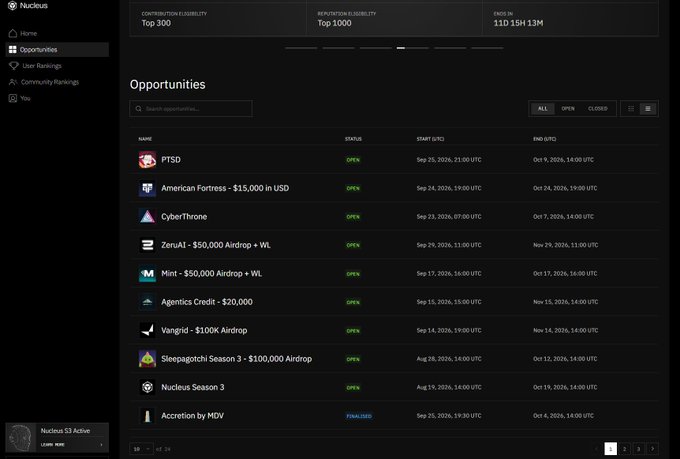Select the first carousel slide indicator
Screen dimensions: 680x459
click(x=301, y=48)
